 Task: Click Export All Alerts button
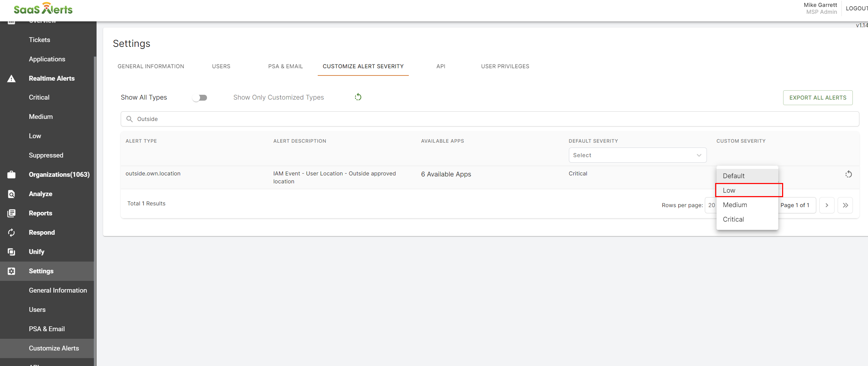click(x=818, y=98)
